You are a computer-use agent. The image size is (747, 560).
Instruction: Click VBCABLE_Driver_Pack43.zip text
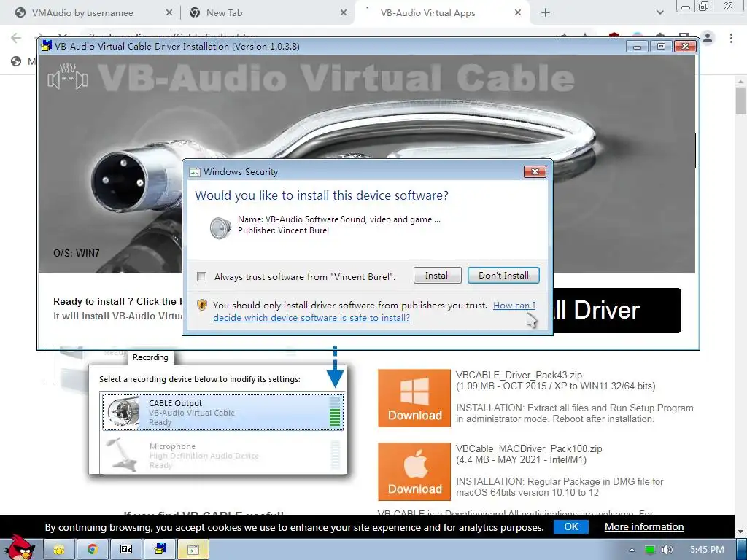[x=519, y=375]
